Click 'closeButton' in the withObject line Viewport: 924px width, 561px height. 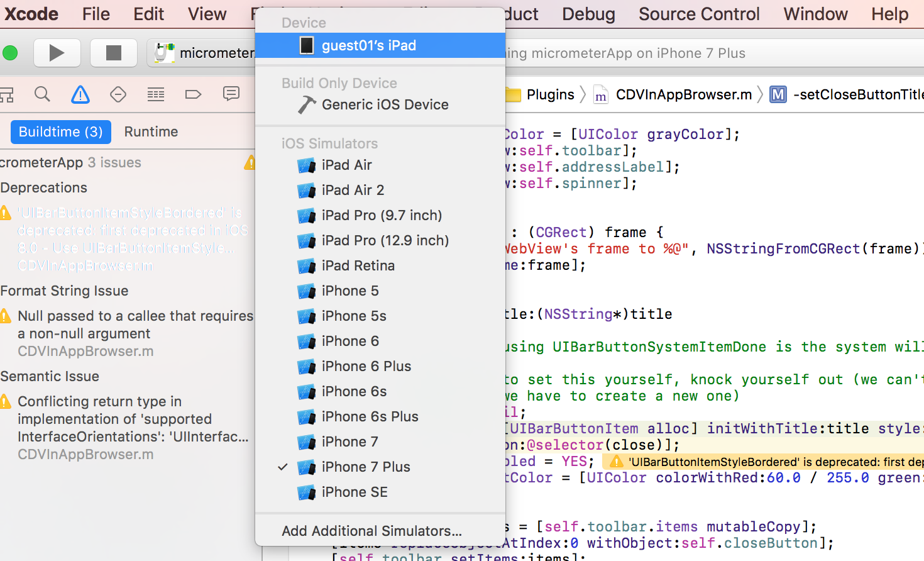click(771, 543)
